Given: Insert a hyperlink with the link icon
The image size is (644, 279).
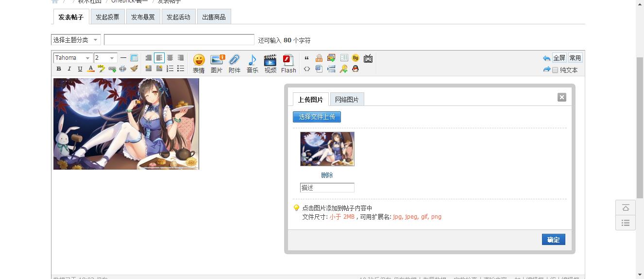Looking at the screenshot, I should coord(112,69).
